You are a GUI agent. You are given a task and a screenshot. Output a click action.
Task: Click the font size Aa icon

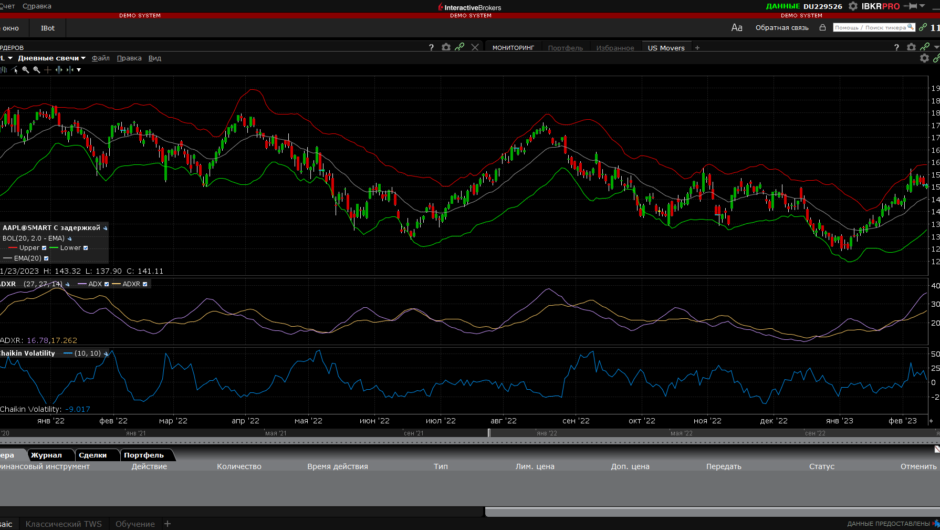737,28
